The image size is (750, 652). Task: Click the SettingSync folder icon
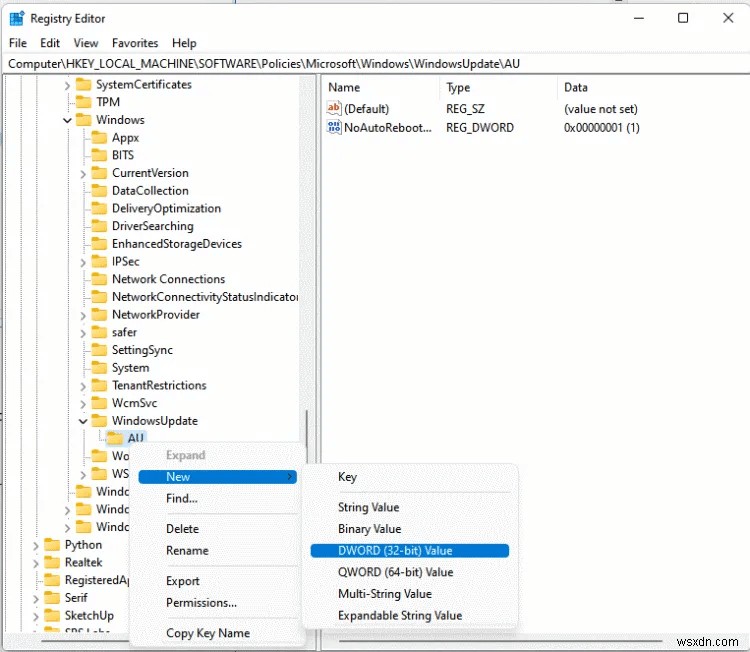click(x=99, y=350)
